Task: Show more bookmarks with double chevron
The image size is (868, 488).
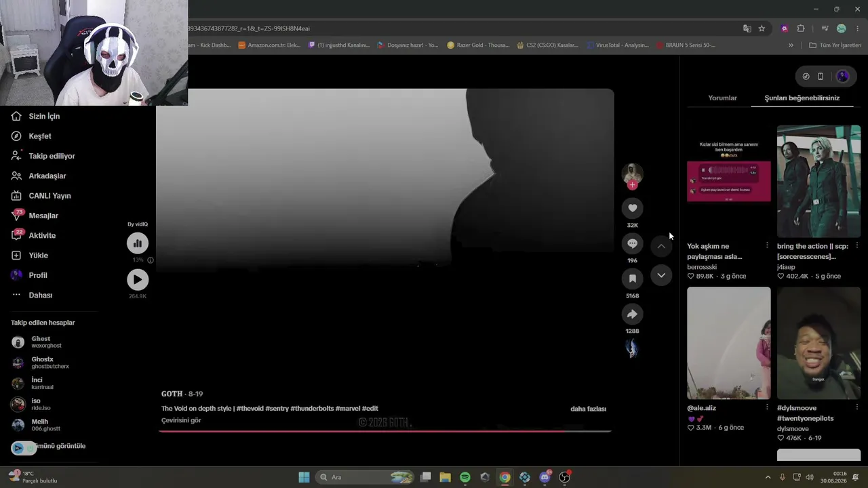Action: click(x=791, y=45)
